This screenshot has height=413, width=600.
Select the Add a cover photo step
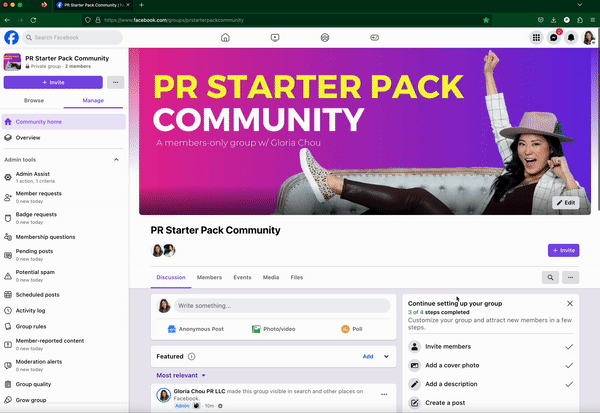click(x=491, y=365)
